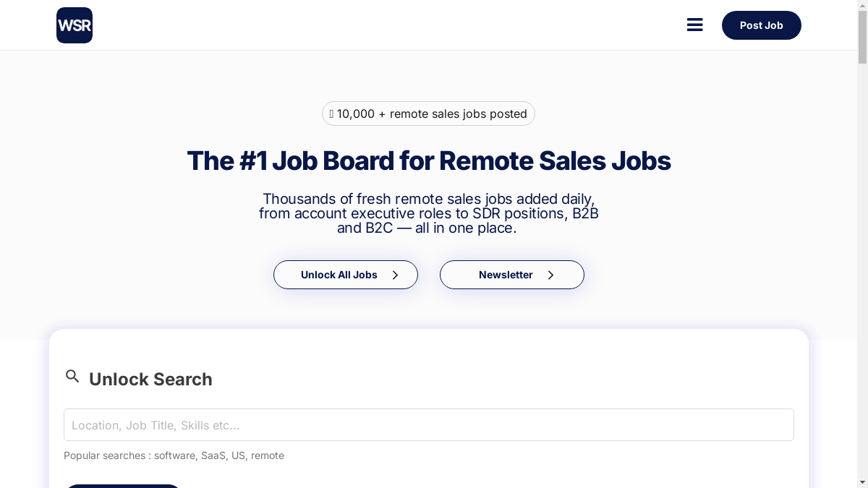868x488 pixels.
Task: Open the Newsletter signup button
Action: point(506,275)
